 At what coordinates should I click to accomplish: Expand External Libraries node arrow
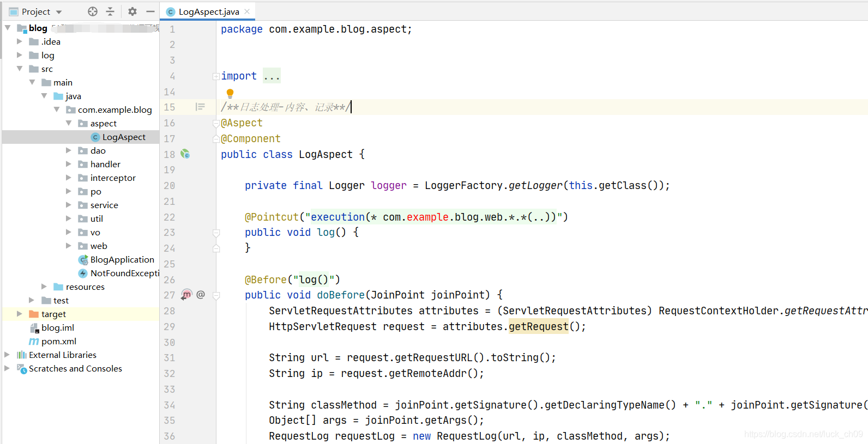pos(8,355)
